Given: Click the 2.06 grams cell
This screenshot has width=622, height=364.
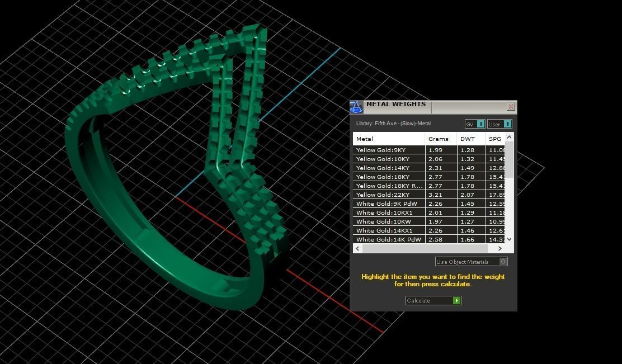Looking at the screenshot, I should coord(441,159).
